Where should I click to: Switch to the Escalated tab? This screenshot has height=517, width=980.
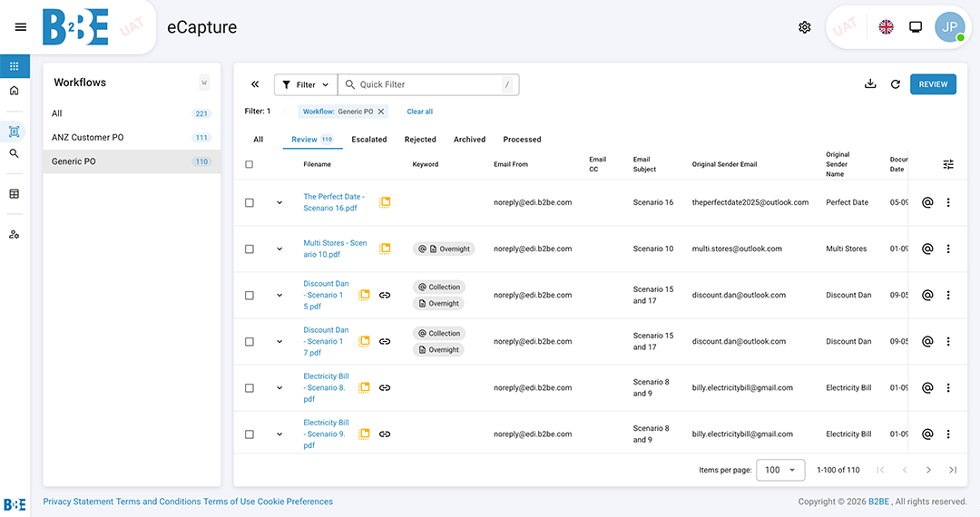point(369,140)
